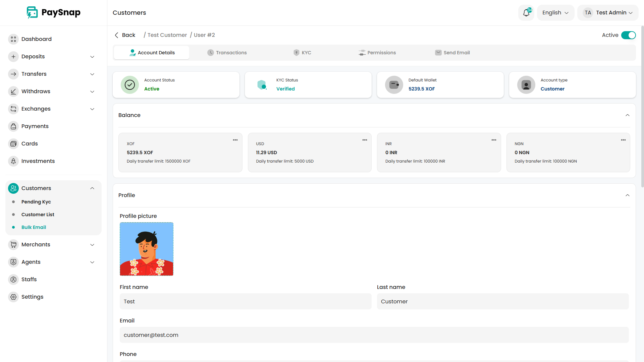
Task: Click the notification bell icon
Action: click(526, 13)
